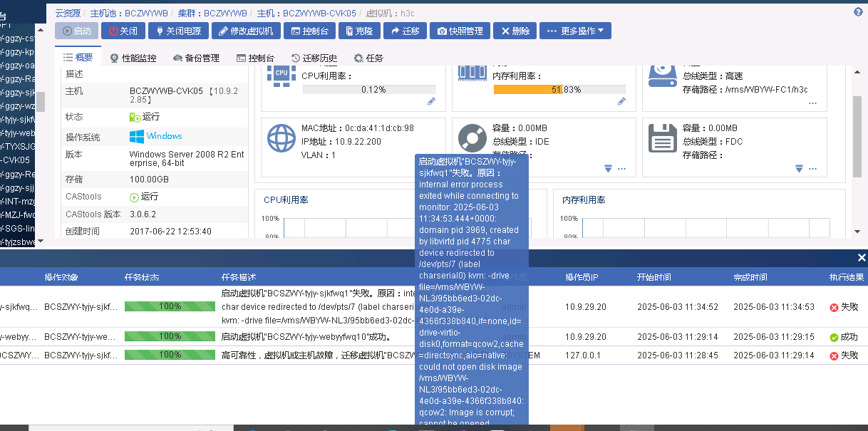Screen dimensions: 868x431
Task: Click the 删除 delete button
Action: (x=515, y=31)
